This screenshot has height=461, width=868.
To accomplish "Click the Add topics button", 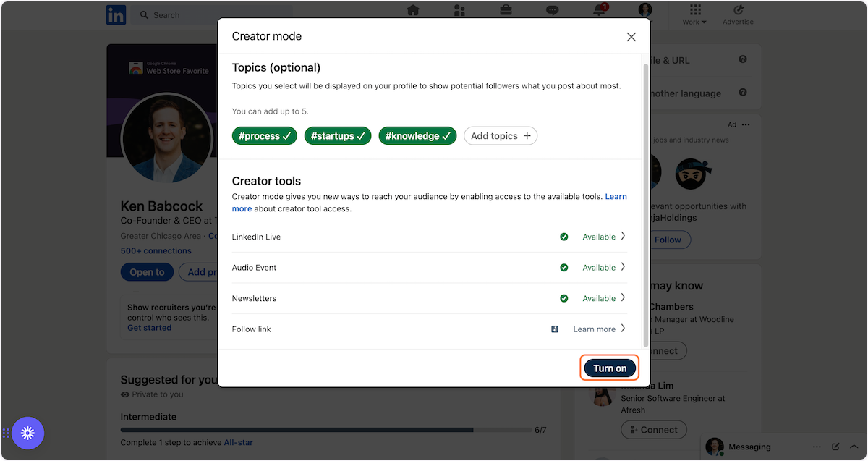I will (501, 135).
